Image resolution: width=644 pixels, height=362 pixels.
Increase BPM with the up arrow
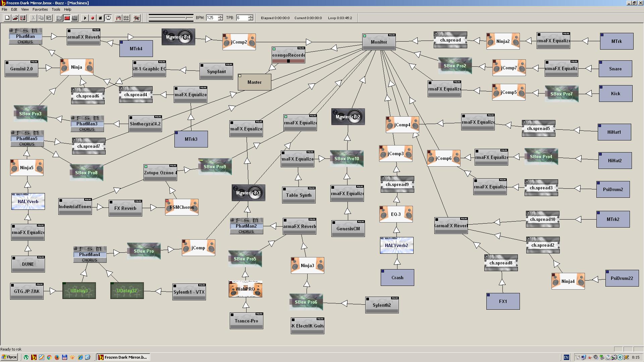pyautogui.click(x=220, y=16)
